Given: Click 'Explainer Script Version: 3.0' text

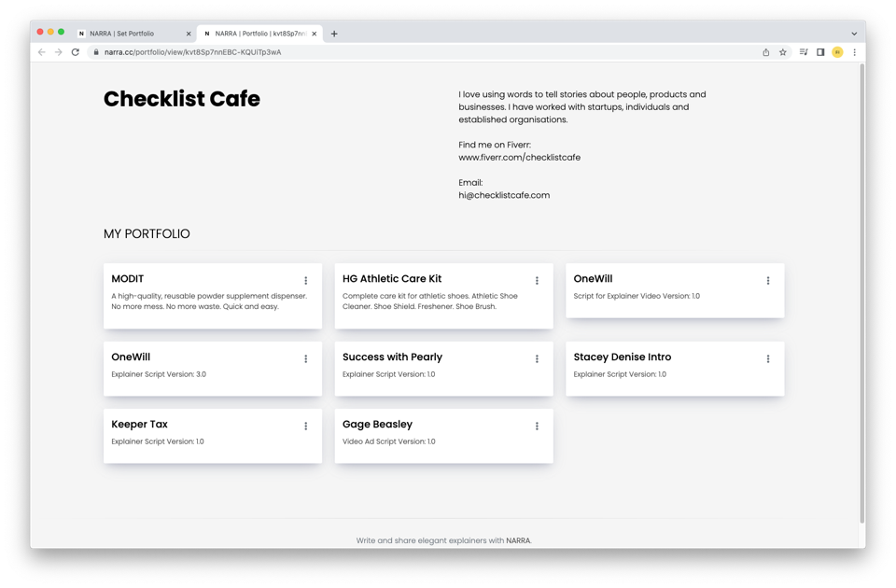Looking at the screenshot, I should point(159,374).
